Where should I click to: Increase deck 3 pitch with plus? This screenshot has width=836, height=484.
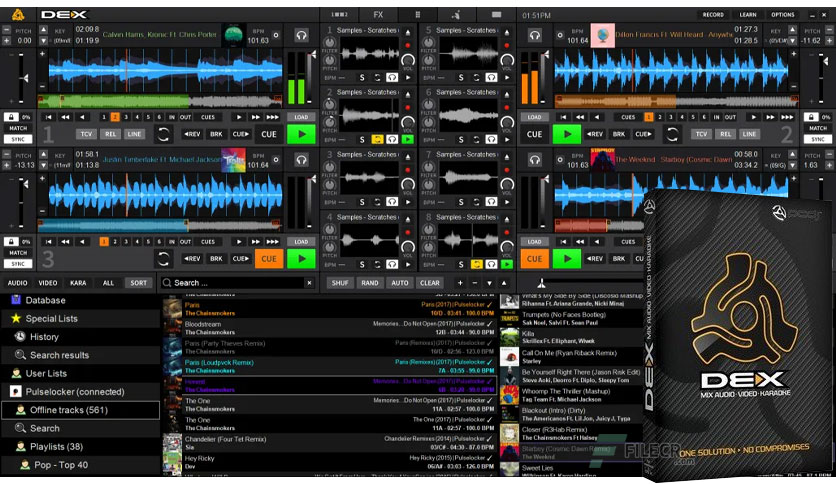(6, 165)
